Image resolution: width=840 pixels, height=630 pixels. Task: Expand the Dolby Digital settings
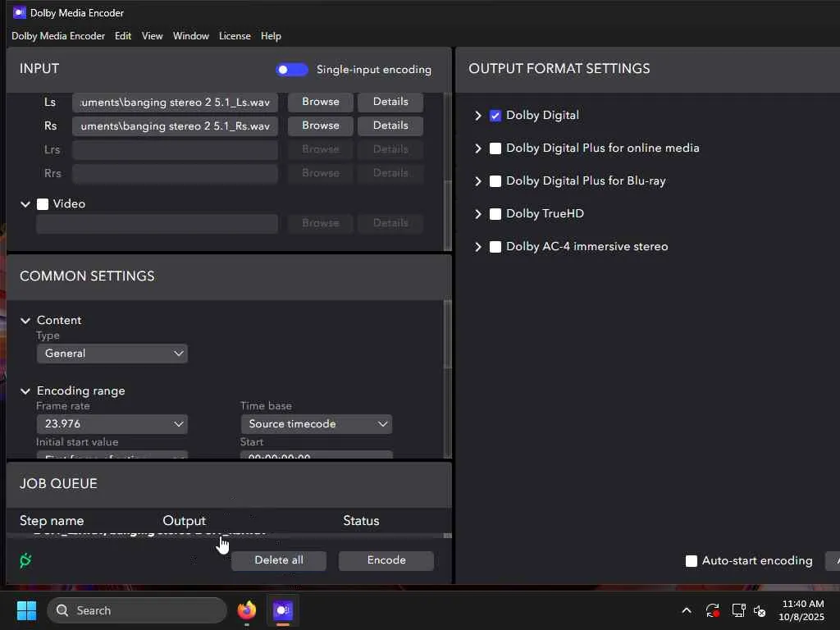[x=478, y=116]
